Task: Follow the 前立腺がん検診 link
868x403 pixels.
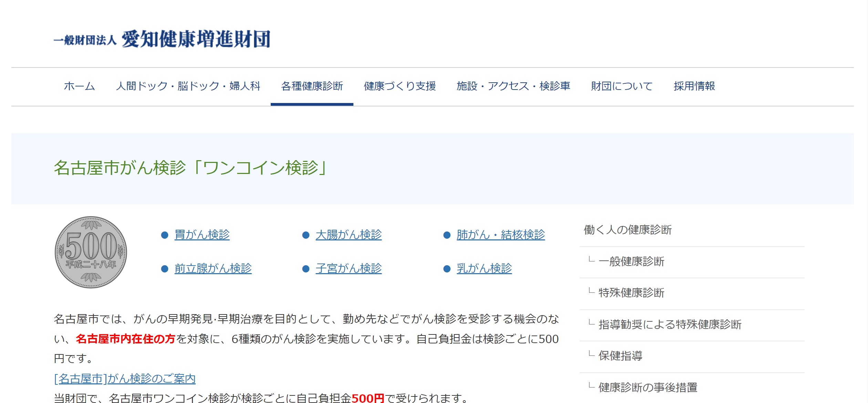Action: pos(213,269)
